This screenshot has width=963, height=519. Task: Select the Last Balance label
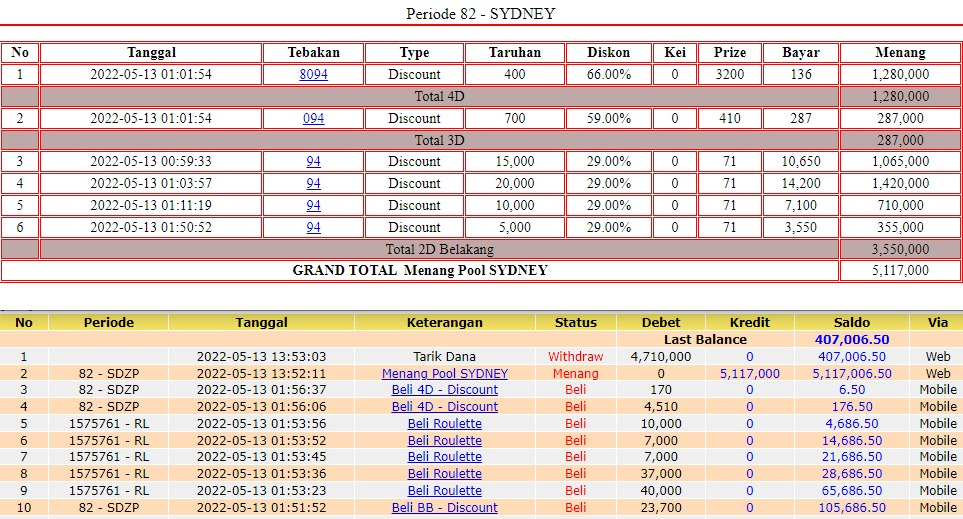[x=705, y=340]
